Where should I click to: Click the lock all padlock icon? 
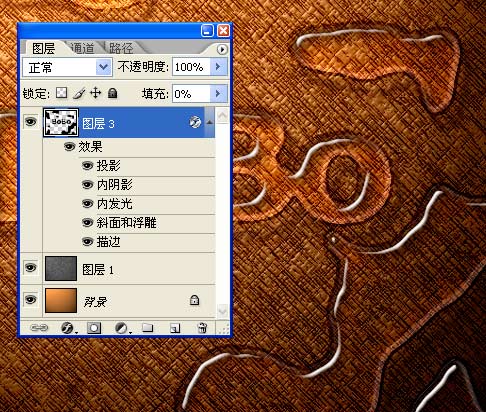point(113,93)
